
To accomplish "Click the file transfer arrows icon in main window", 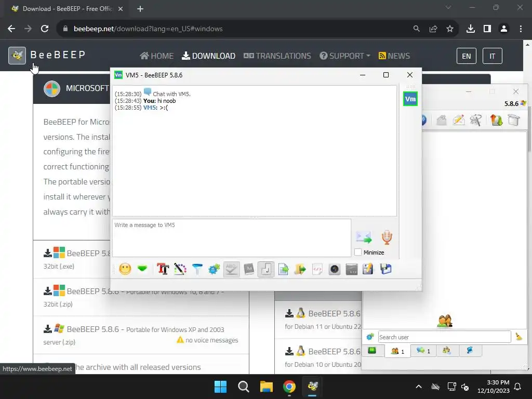I will 496,120.
